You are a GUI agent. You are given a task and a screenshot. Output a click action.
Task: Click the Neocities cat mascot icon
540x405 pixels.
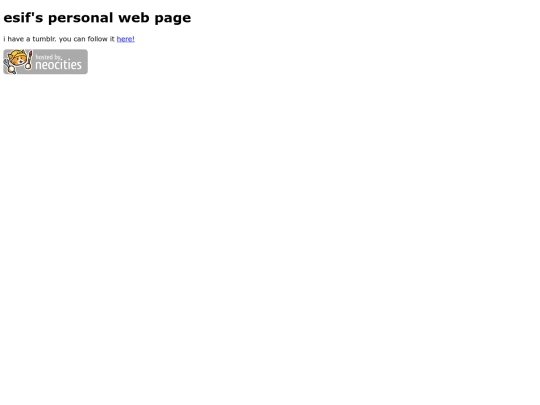point(18,62)
